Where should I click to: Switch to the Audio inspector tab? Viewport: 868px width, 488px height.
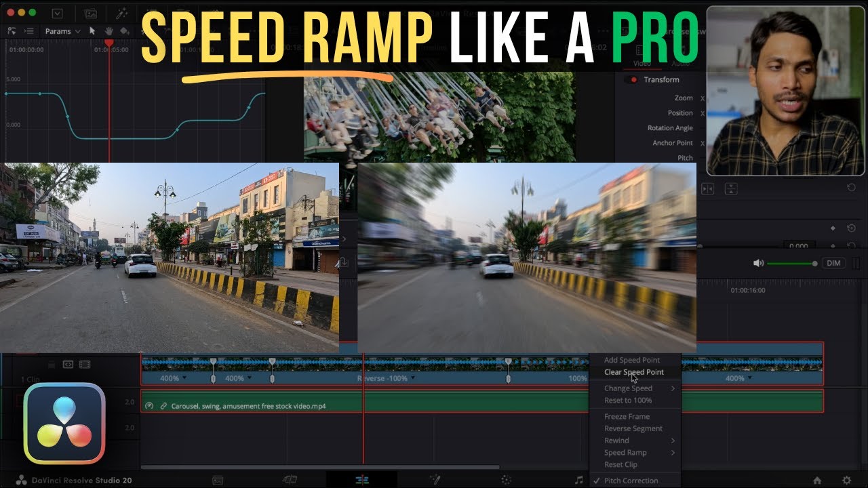[680, 64]
